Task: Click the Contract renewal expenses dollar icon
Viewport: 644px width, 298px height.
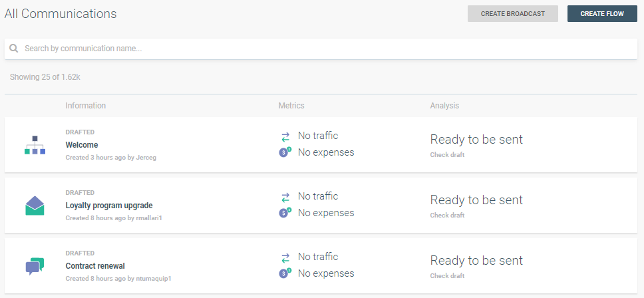Action: pos(285,273)
